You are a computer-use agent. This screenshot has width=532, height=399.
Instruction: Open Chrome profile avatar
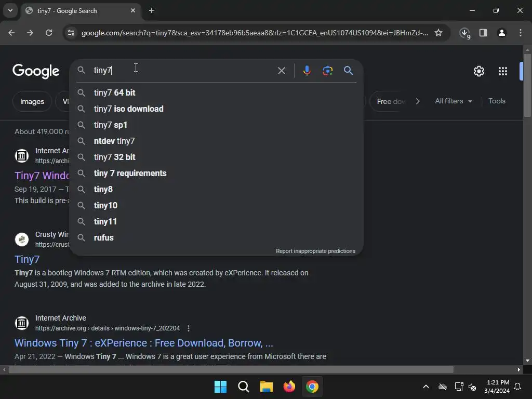pyautogui.click(x=501, y=33)
